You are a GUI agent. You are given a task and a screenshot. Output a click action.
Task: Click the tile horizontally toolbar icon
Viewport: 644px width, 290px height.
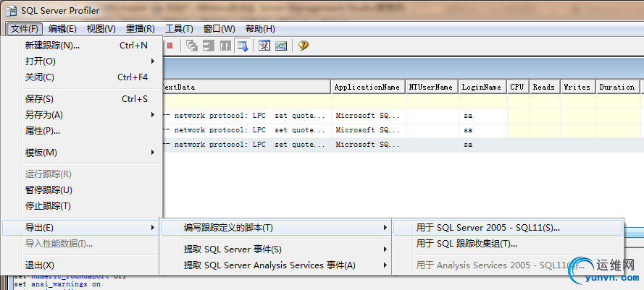(209, 46)
